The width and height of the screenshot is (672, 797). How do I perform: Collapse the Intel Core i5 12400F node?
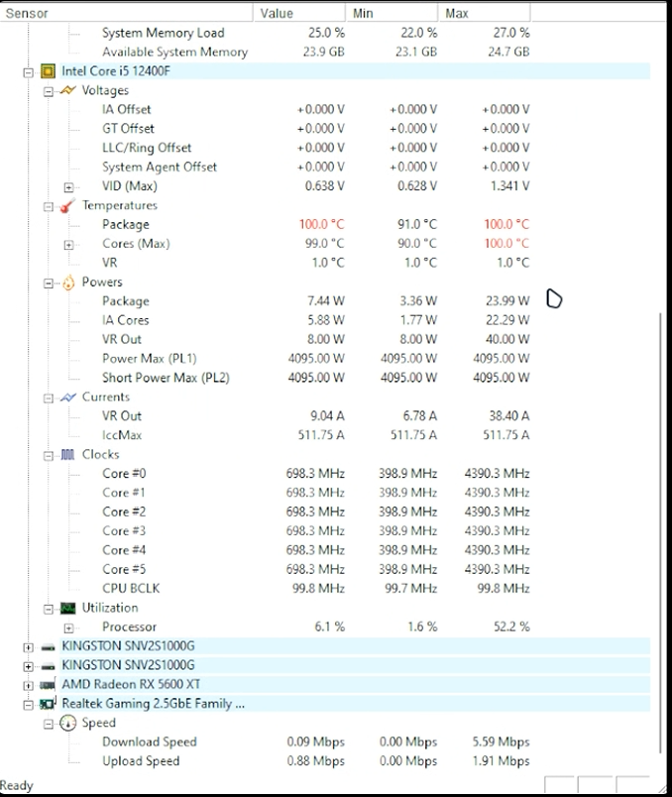(29, 72)
